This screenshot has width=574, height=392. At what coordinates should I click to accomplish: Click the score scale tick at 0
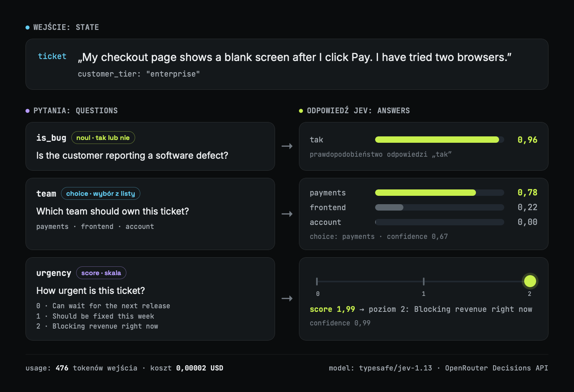317,282
